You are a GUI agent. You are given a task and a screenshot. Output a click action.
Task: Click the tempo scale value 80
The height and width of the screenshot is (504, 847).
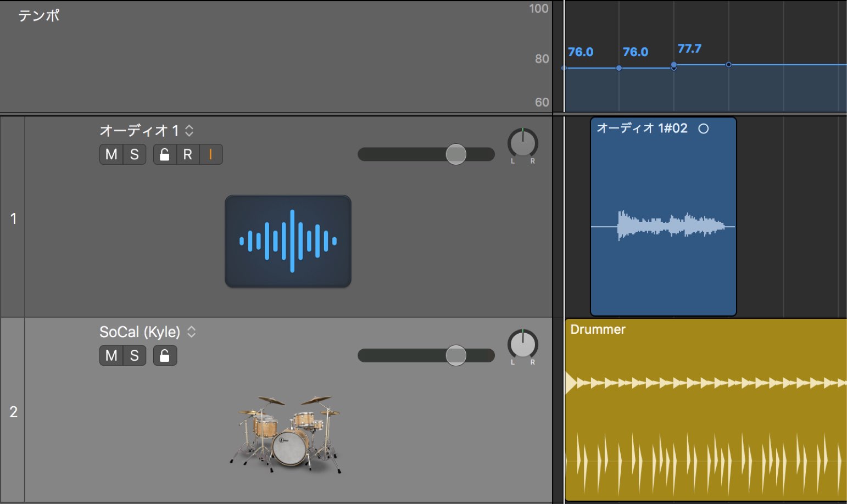pos(542,59)
